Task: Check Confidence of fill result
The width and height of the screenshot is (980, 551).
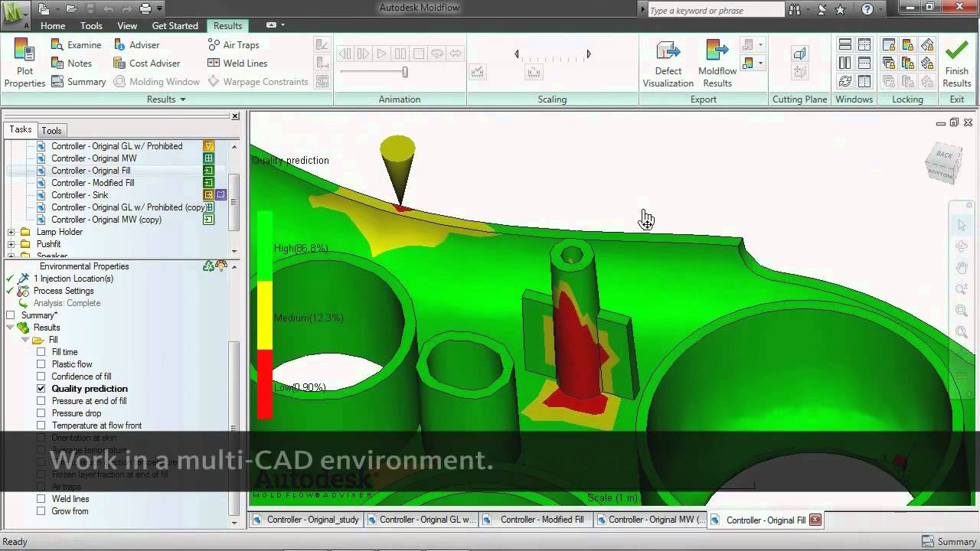Action: point(41,377)
